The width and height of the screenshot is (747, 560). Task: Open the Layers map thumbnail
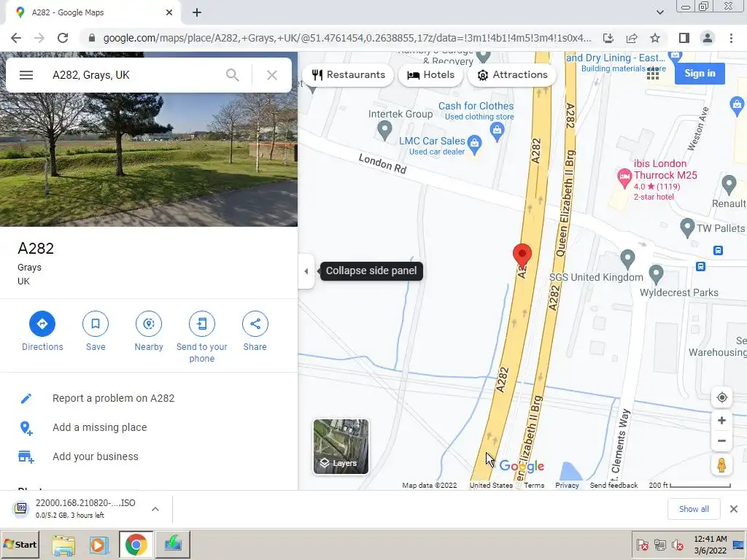click(x=341, y=447)
